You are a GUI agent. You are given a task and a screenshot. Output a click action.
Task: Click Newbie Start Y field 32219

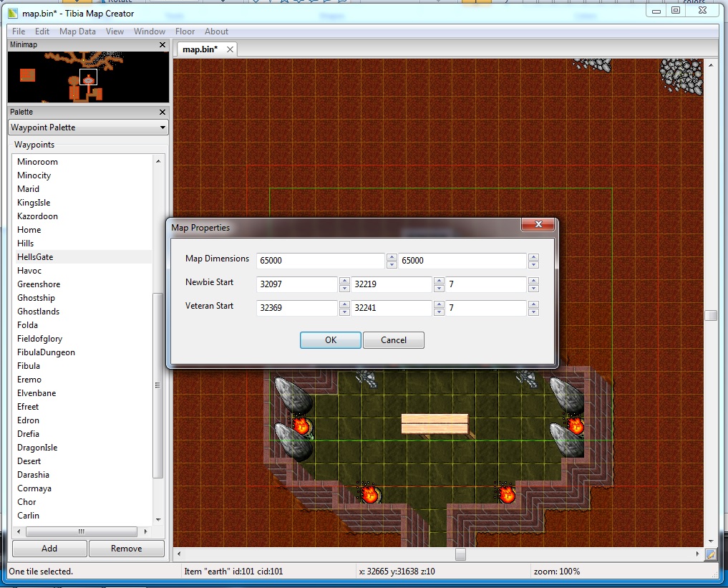tap(392, 284)
